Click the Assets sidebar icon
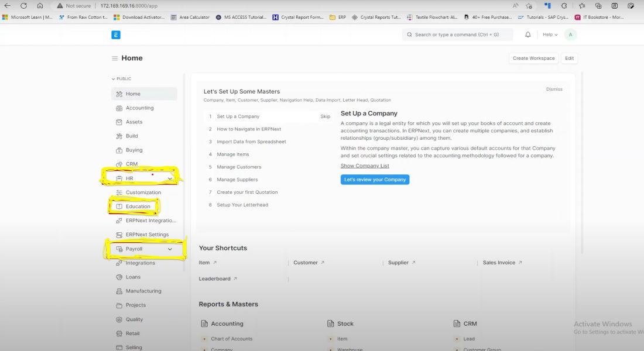Viewport: 644px width, 351px height. 119,122
